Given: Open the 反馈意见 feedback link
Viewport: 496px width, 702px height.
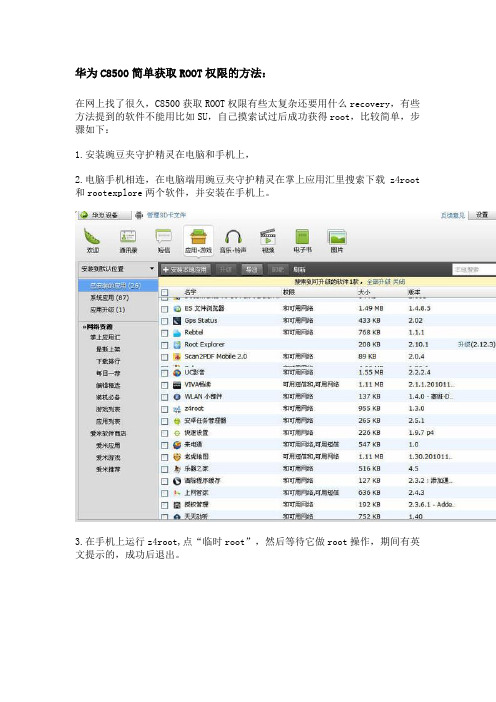Looking at the screenshot, I should click(452, 215).
